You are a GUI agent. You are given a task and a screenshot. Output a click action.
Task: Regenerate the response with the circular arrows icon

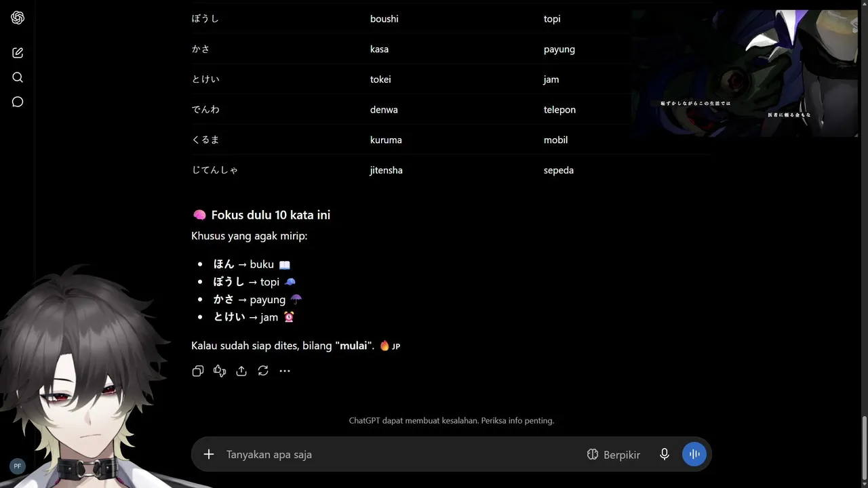263,371
